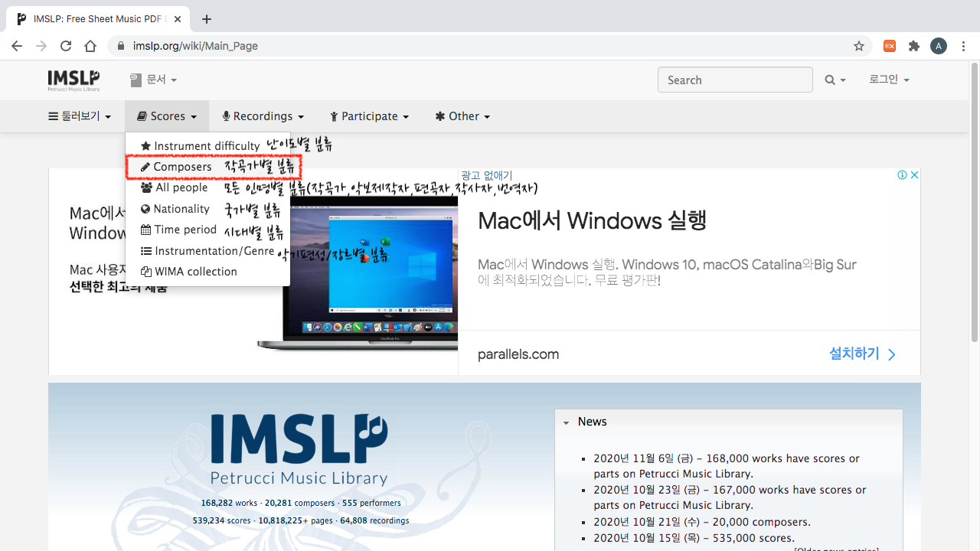Open the 555 performers link
The width and height of the screenshot is (980, 551).
click(x=371, y=503)
